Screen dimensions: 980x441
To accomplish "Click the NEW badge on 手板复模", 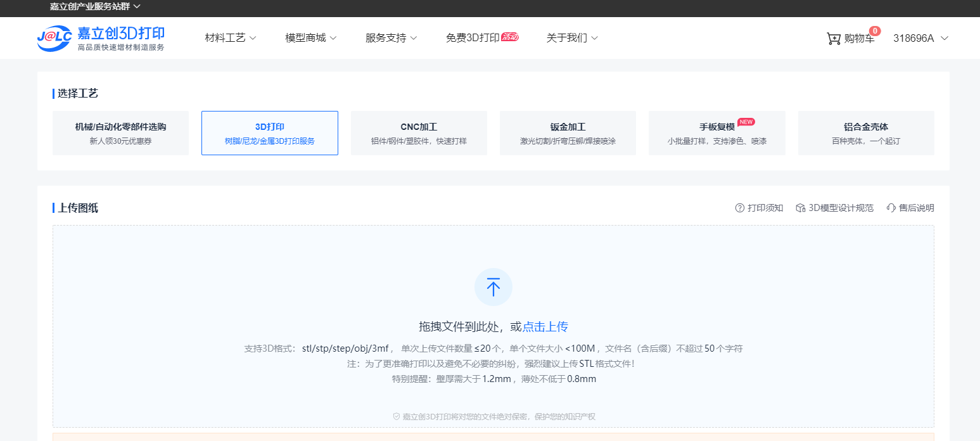I will [746, 122].
